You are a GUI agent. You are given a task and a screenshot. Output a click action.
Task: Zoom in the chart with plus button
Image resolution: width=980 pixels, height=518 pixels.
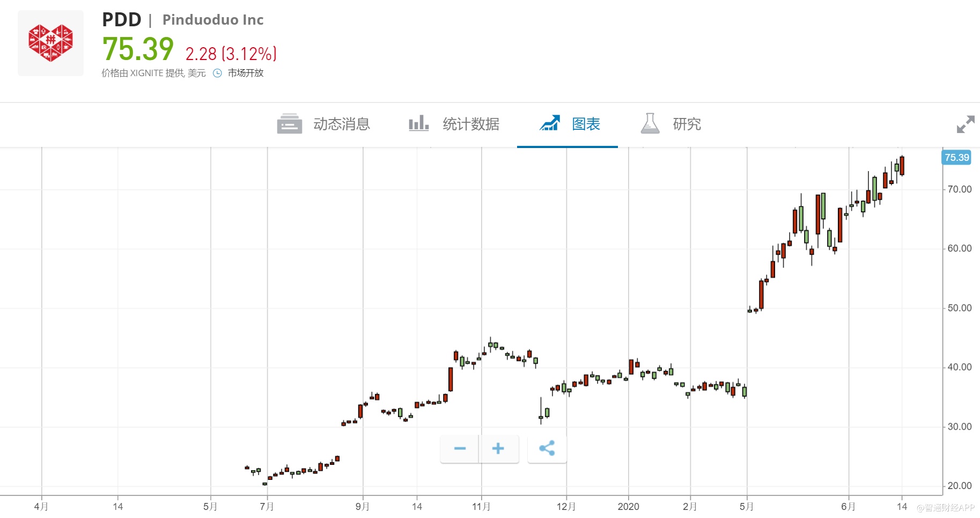coord(498,448)
